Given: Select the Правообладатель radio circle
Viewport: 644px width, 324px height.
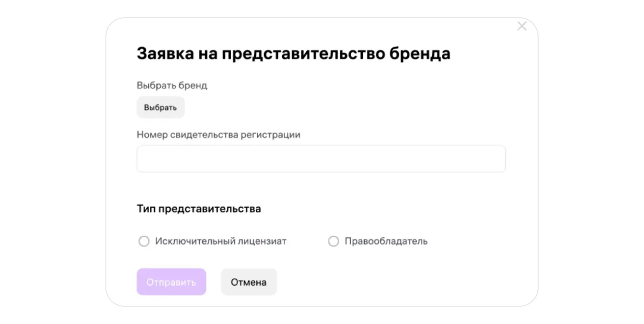Looking at the screenshot, I should coord(333,242).
